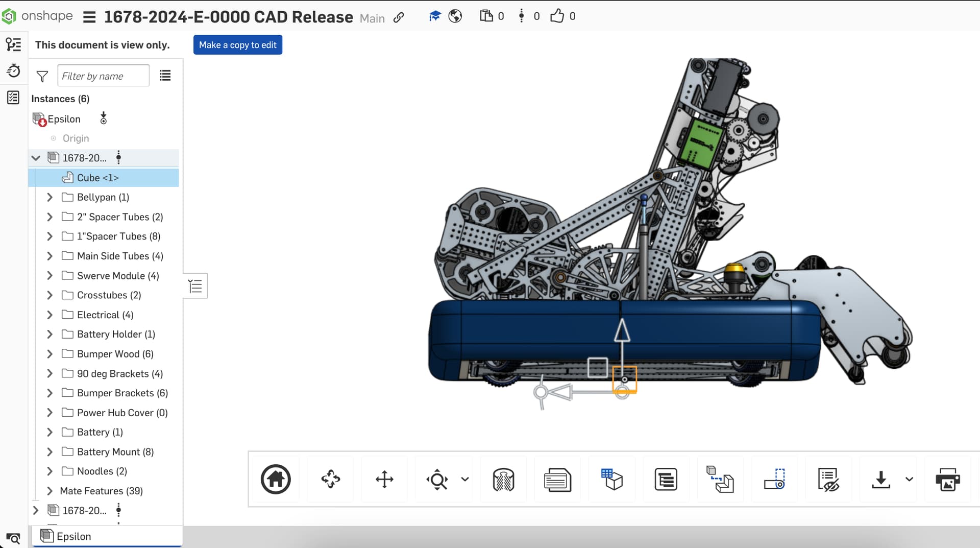Viewport: 980px width, 548px height.
Task: Click the versions branch icon in header
Action: pos(521,16)
